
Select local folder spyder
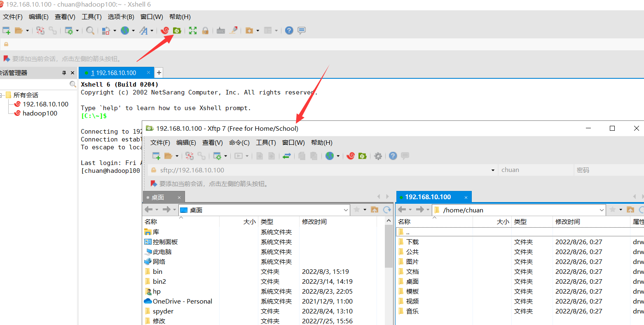click(x=163, y=311)
